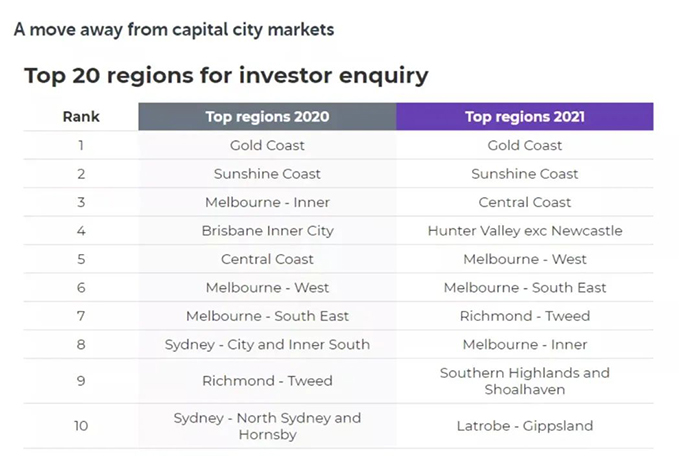Screen dimensions: 700x469
Task: Click Hunter Valley exc Newcastle cell
Action: pos(525,231)
